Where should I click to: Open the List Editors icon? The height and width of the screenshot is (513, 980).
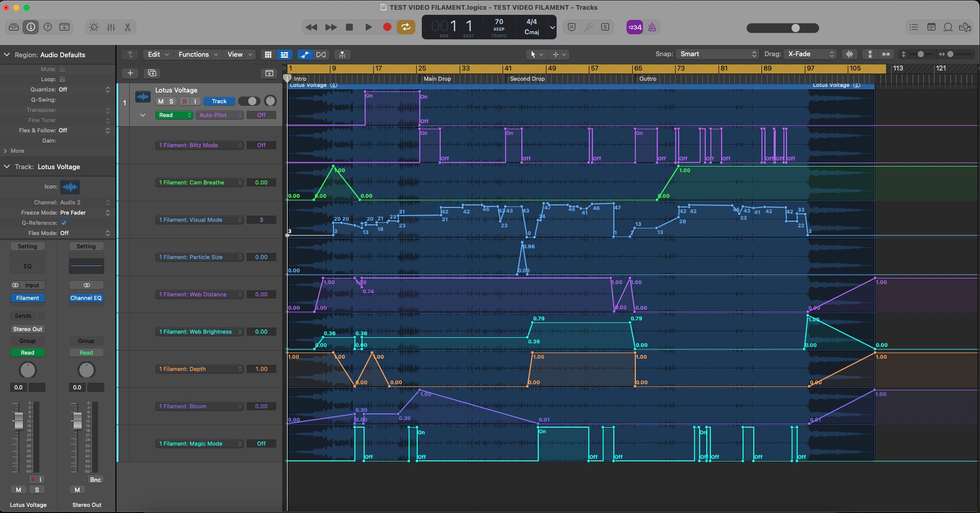(x=914, y=27)
